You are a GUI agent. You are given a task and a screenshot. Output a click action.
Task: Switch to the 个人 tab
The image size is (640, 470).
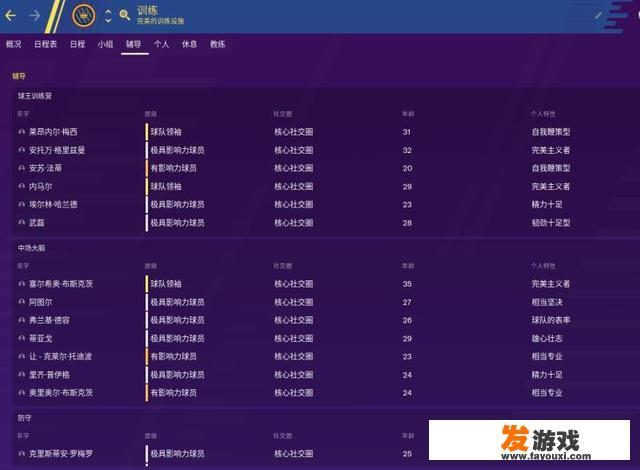(161, 44)
